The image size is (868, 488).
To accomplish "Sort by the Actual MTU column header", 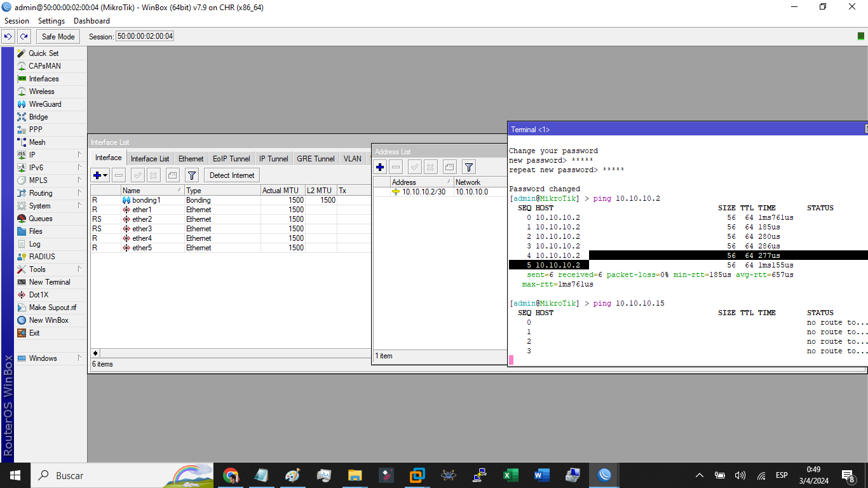I will [x=283, y=191].
